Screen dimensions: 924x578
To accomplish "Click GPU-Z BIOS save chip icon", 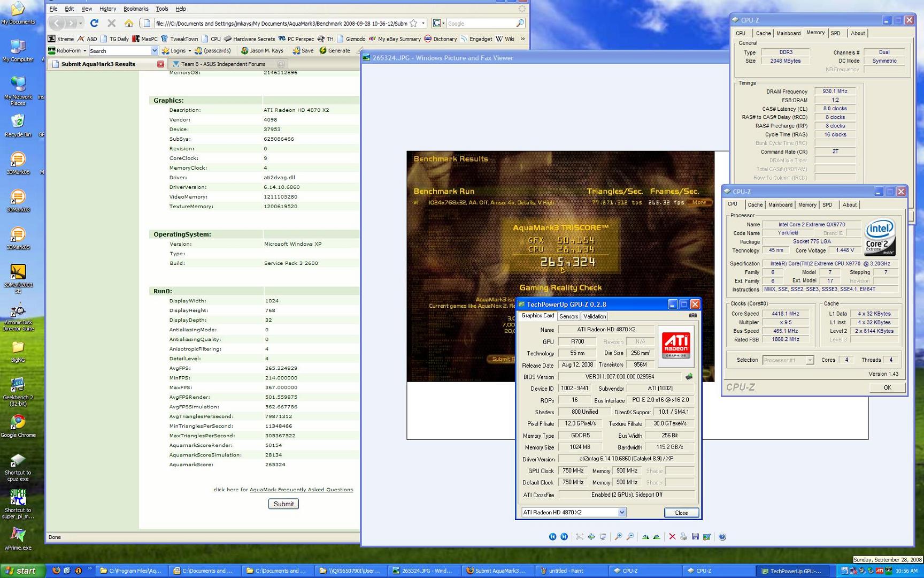I will pyautogui.click(x=689, y=377).
